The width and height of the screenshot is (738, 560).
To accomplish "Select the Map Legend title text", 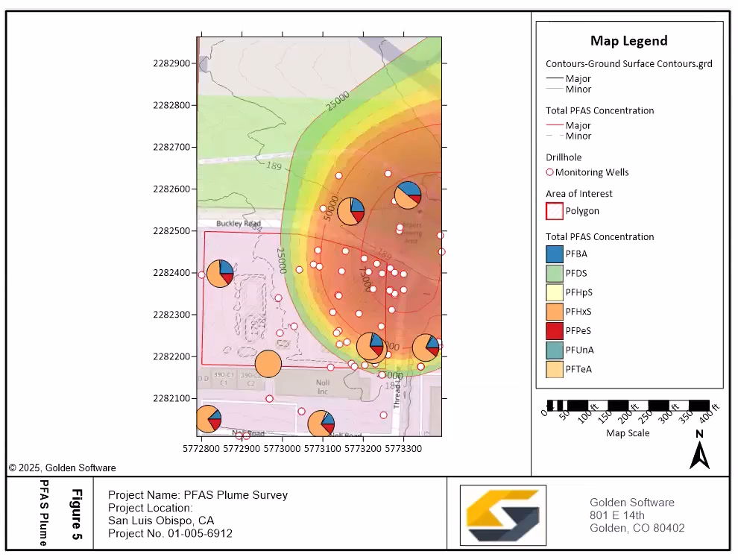I will pyautogui.click(x=628, y=41).
